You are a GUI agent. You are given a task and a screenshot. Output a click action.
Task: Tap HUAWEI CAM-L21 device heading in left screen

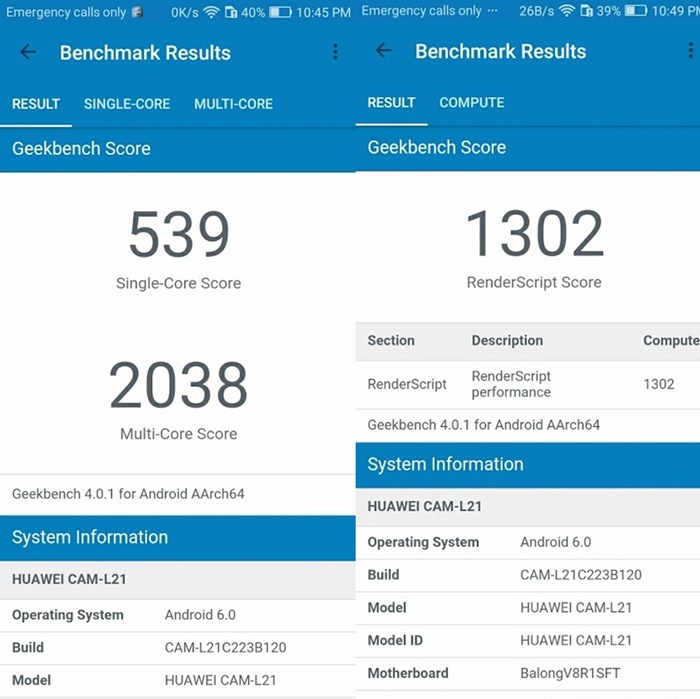[69, 579]
